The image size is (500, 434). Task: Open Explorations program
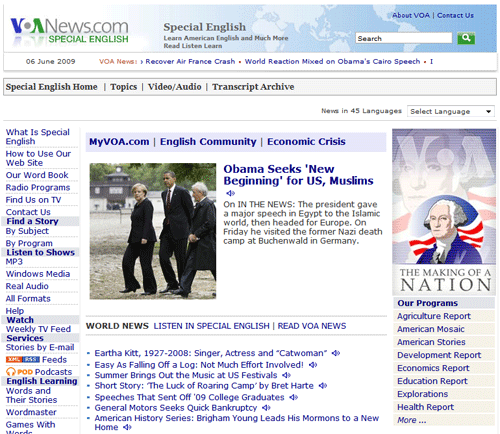(422, 394)
